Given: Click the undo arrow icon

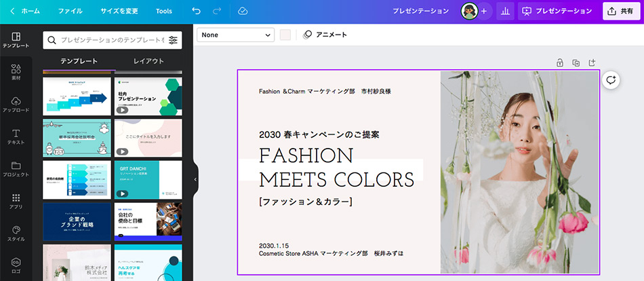Looking at the screenshot, I should pyautogui.click(x=196, y=11).
